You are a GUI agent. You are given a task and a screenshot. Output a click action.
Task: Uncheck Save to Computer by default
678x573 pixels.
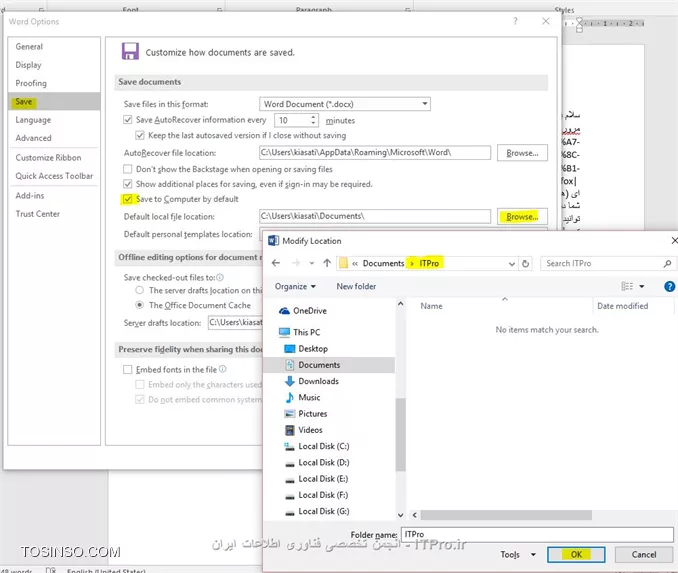click(x=128, y=199)
